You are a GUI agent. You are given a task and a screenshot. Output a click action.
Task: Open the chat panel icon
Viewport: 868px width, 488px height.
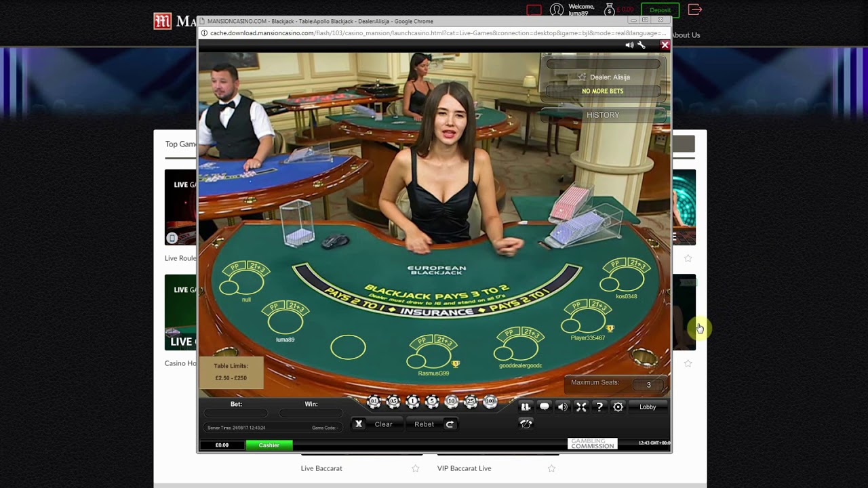pos(545,407)
